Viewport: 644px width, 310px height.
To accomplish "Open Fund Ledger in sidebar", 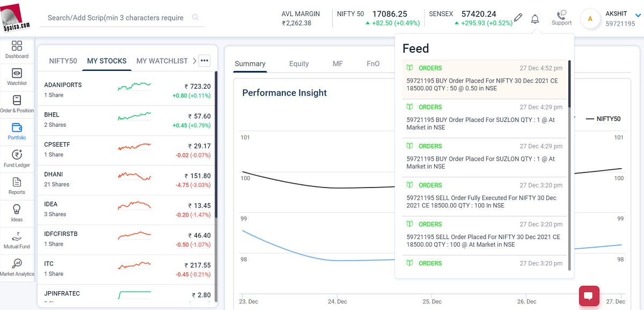I will tap(17, 158).
